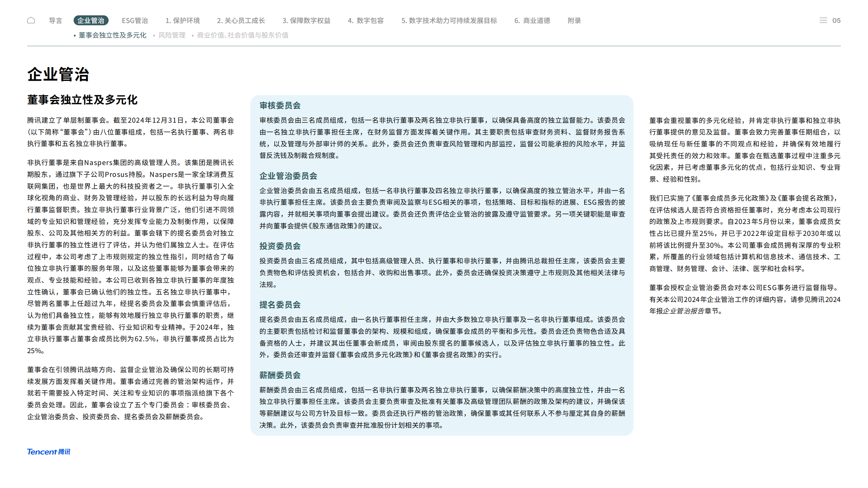Viewport: 868px width, 488px height.
Task: Select the 企业管治 highlighted tab
Action: click(91, 21)
